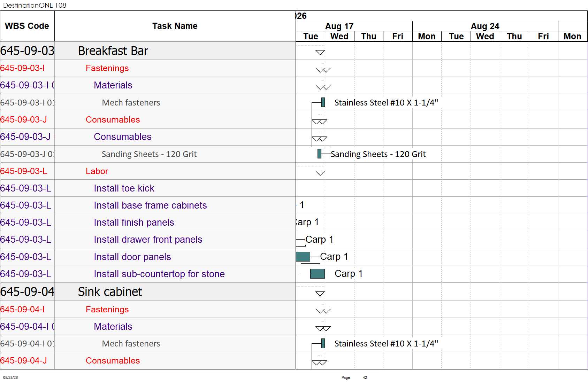Click the Wed day header under Aug 17
Viewport: 588px width, 382px height.
point(339,37)
